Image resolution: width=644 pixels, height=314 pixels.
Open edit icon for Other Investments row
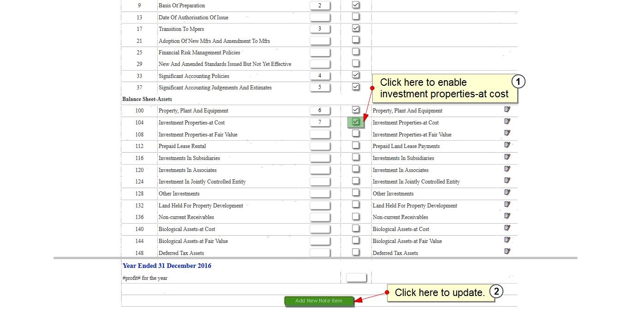(x=507, y=193)
